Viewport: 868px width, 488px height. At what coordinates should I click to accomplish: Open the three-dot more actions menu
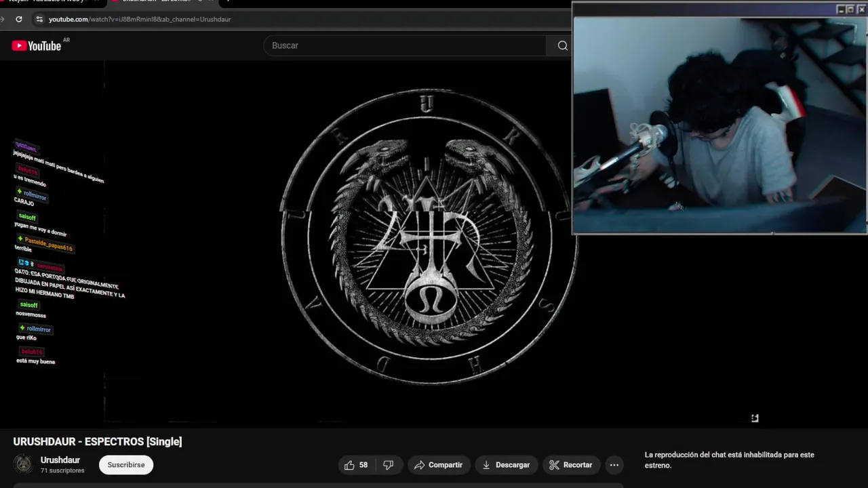click(x=614, y=465)
